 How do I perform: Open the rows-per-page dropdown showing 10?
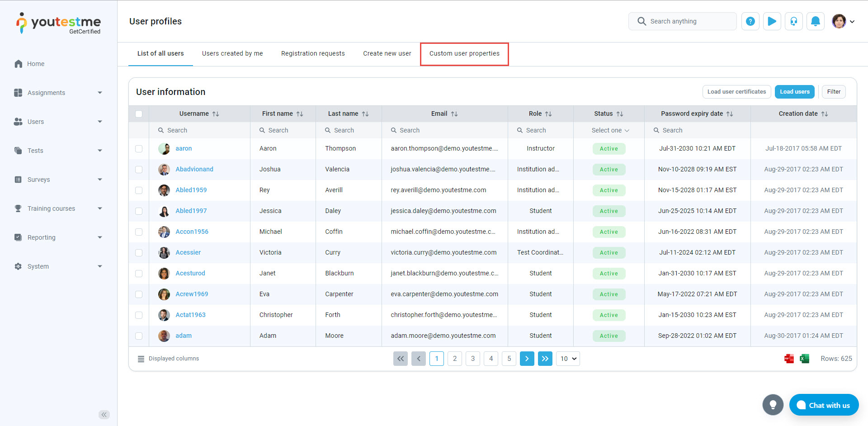[568, 359]
